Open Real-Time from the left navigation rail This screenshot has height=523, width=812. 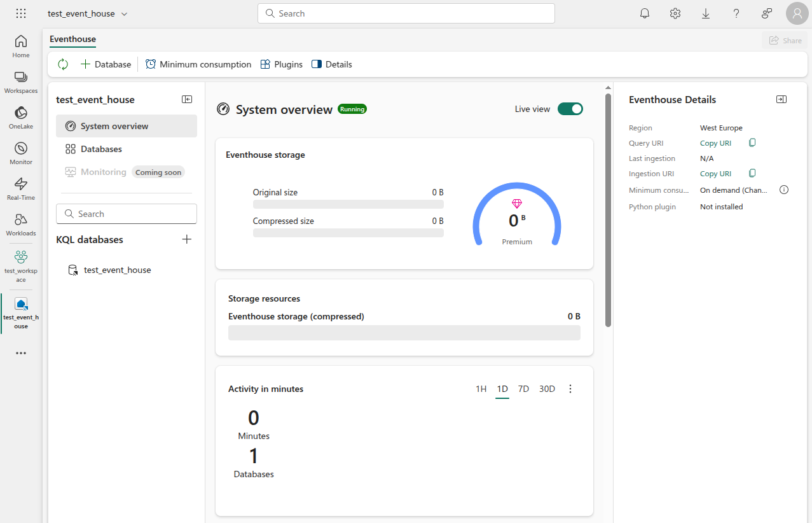tap(20, 188)
